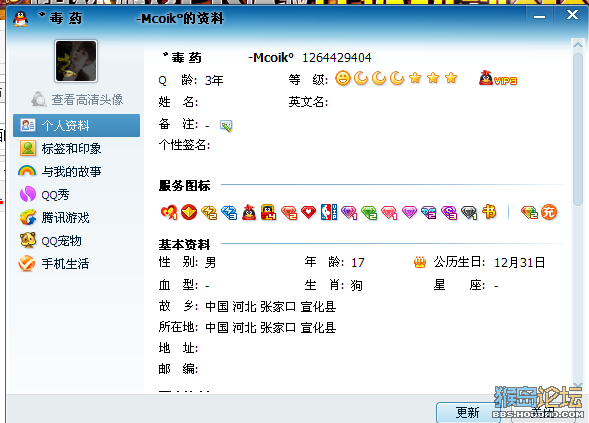
Task: Click the black diamond level 1 icon
Action: (469, 213)
